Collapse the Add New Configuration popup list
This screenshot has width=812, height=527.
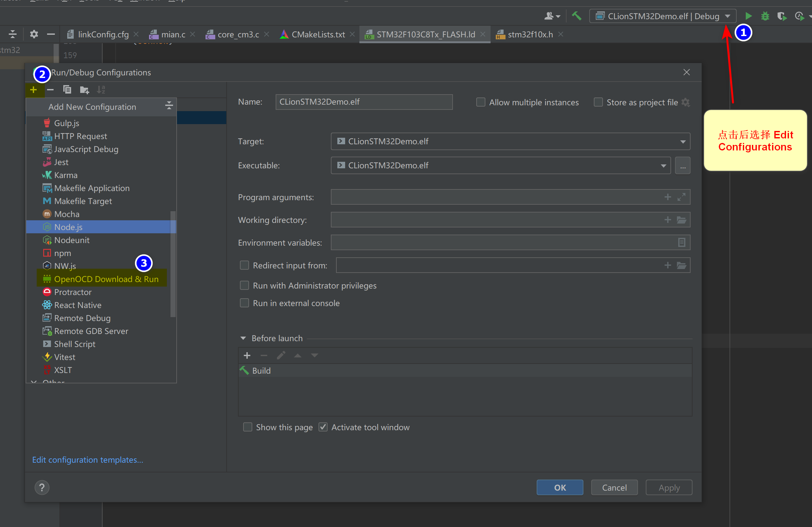point(169,106)
